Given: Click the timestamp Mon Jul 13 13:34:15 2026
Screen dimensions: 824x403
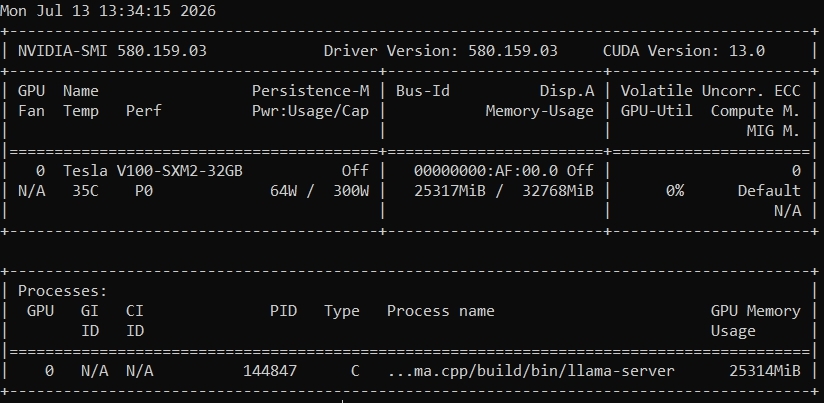Looking at the screenshot, I should pos(108,11).
